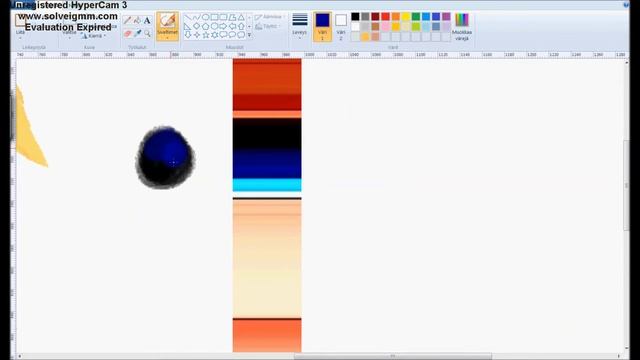
Task: Choose the Rectangle shape
Action: pyautogui.click(x=215, y=17)
